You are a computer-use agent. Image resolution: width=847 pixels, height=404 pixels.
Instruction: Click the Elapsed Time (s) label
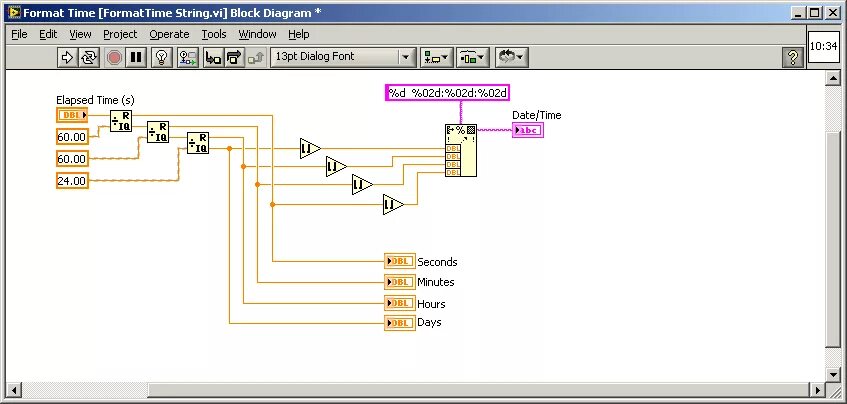click(95, 100)
